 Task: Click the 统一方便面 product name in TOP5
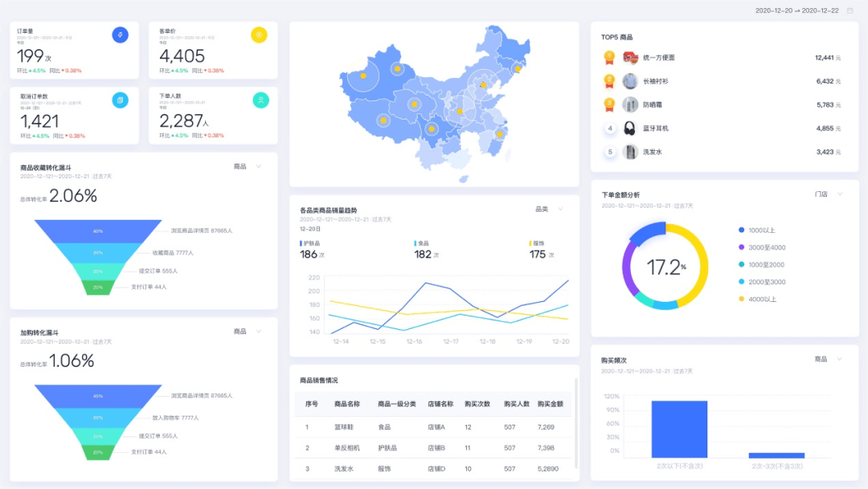[659, 58]
